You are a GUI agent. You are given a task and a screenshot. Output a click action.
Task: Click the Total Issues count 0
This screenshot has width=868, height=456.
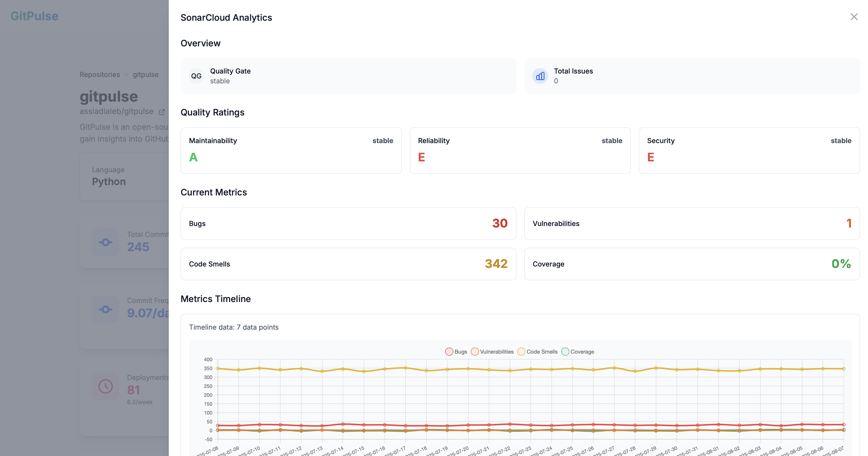tap(556, 81)
